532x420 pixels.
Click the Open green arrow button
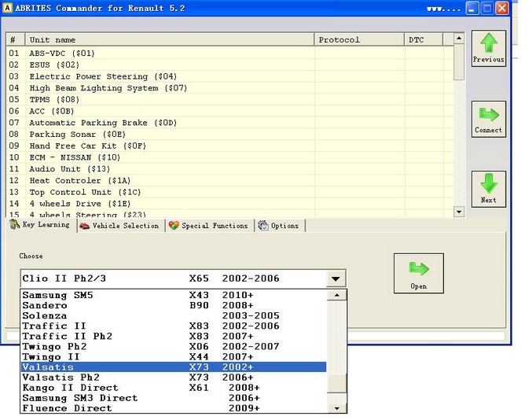point(418,273)
